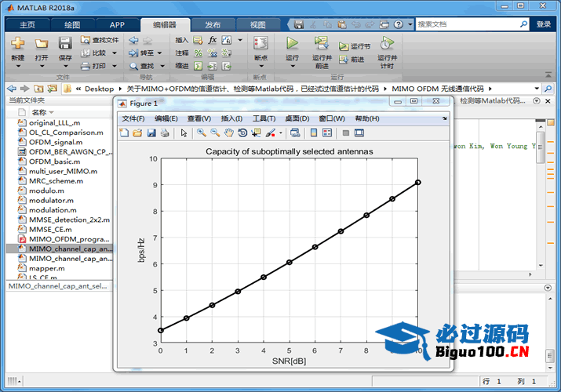Click Run and Time (运行并计时) icon
The image size is (561, 392).
coord(387,43)
